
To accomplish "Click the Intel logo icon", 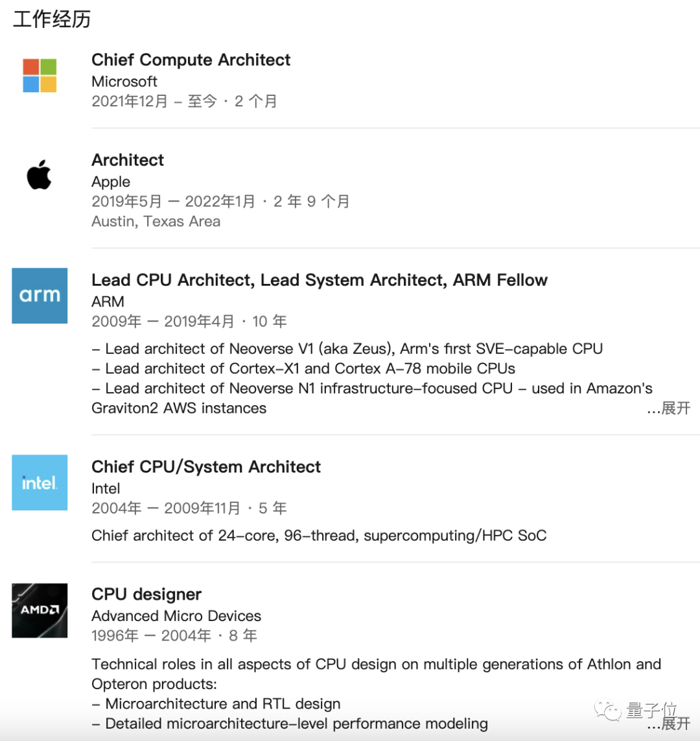I will (40, 482).
